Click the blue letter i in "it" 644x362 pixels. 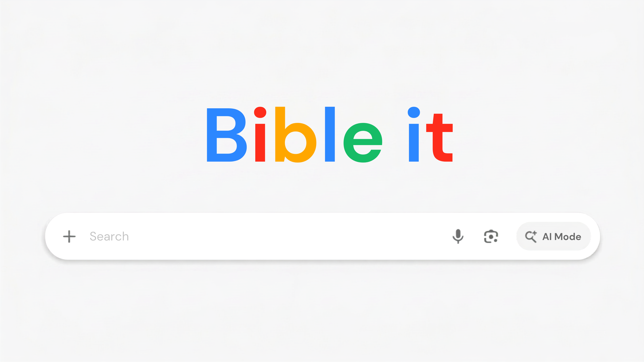click(x=414, y=134)
